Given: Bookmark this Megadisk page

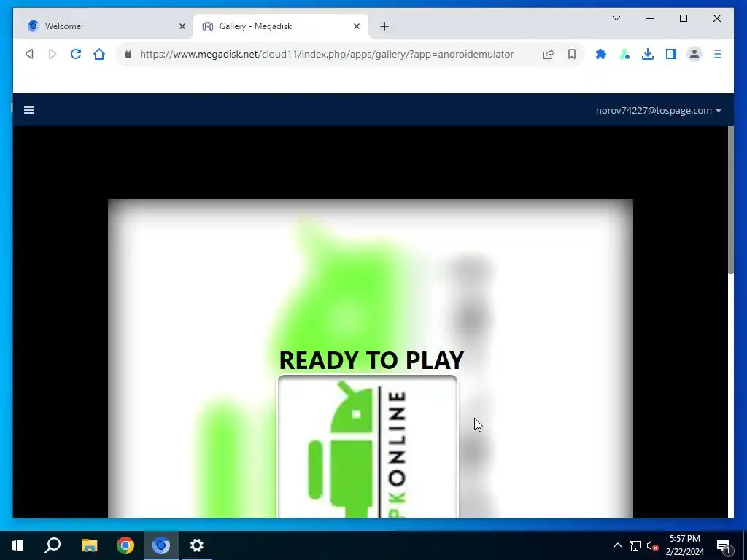Looking at the screenshot, I should coord(572,54).
